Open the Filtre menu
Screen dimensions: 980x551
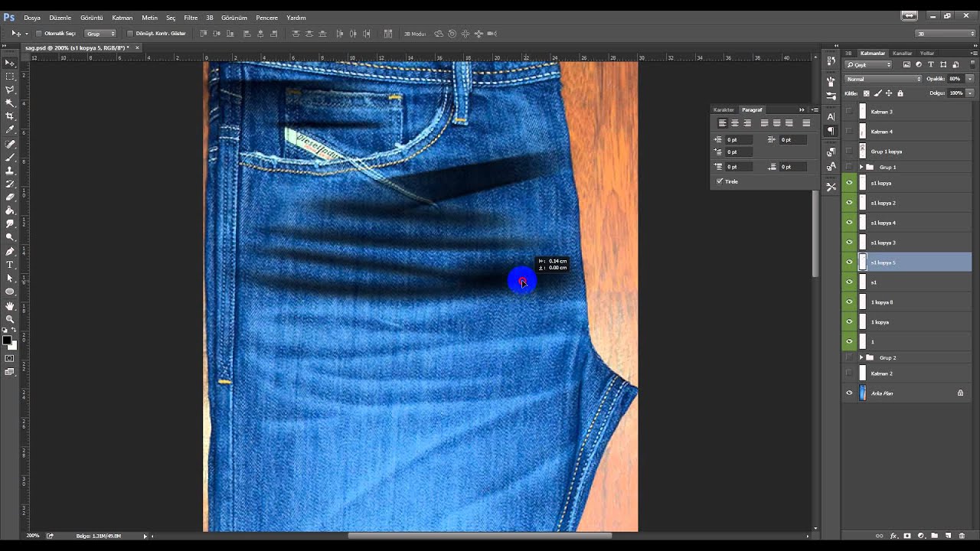(x=191, y=18)
